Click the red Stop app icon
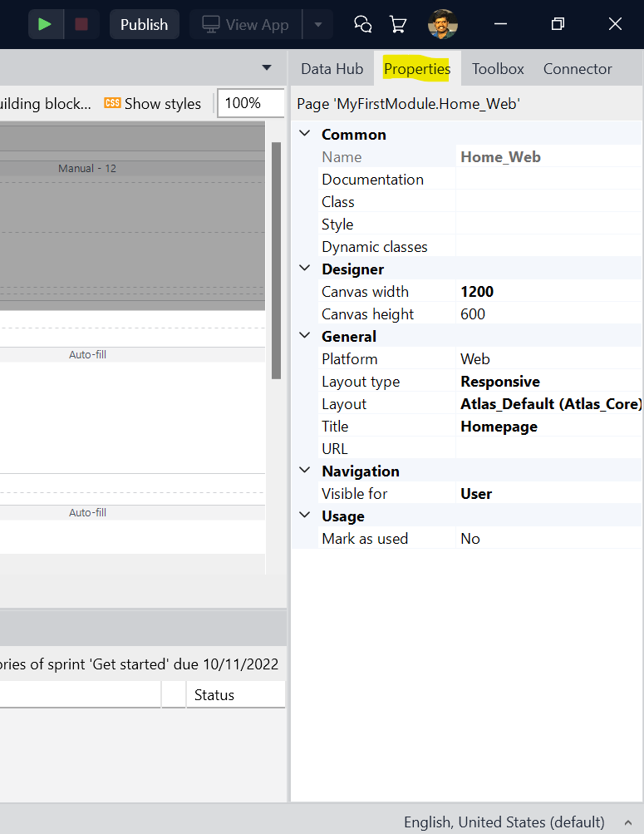 (81, 24)
